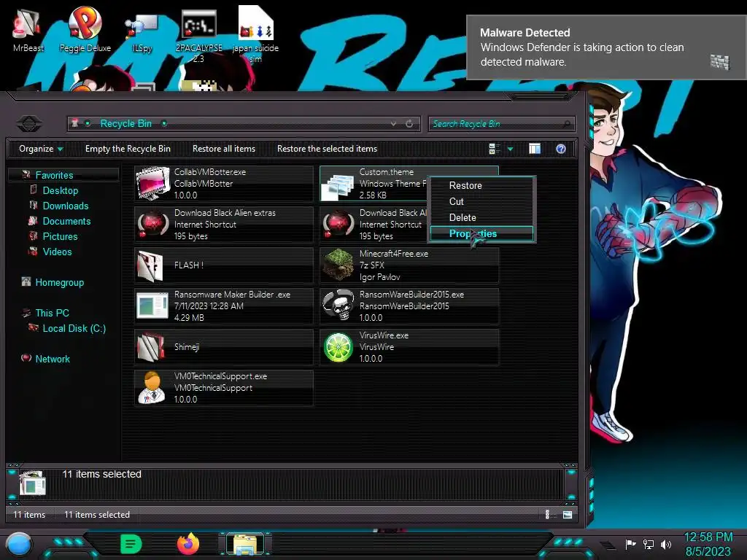The width and height of the screenshot is (747, 560).
Task: Expand the address bar history dropdown
Action: pyautogui.click(x=393, y=124)
